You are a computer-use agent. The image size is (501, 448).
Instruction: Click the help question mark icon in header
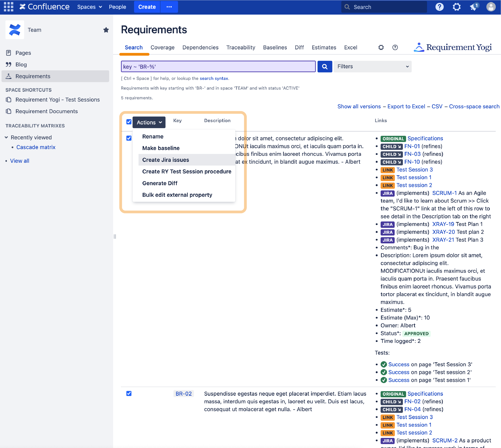[x=439, y=7]
